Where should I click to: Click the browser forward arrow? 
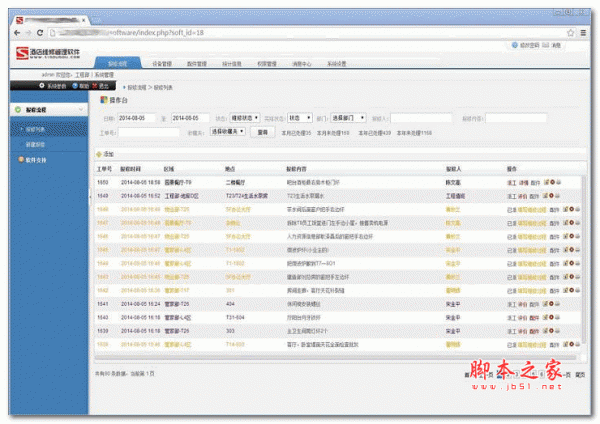point(28,33)
